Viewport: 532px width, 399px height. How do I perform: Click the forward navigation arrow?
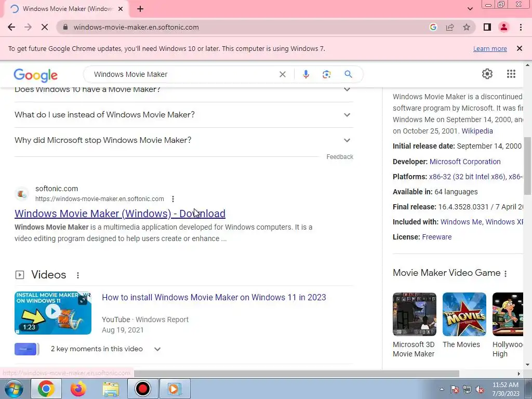(x=28, y=27)
